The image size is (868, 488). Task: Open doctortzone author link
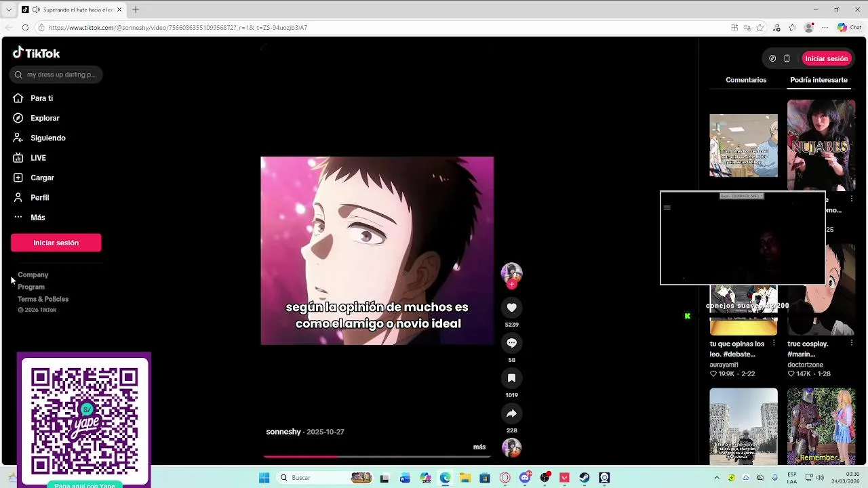(x=805, y=365)
